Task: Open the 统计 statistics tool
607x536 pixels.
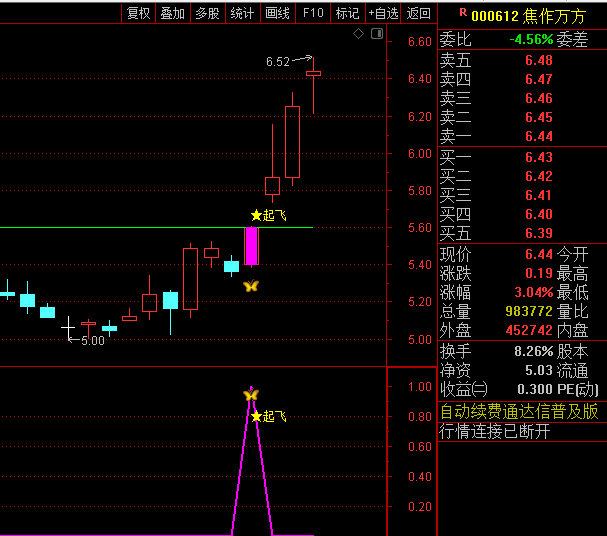Action: coord(242,14)
